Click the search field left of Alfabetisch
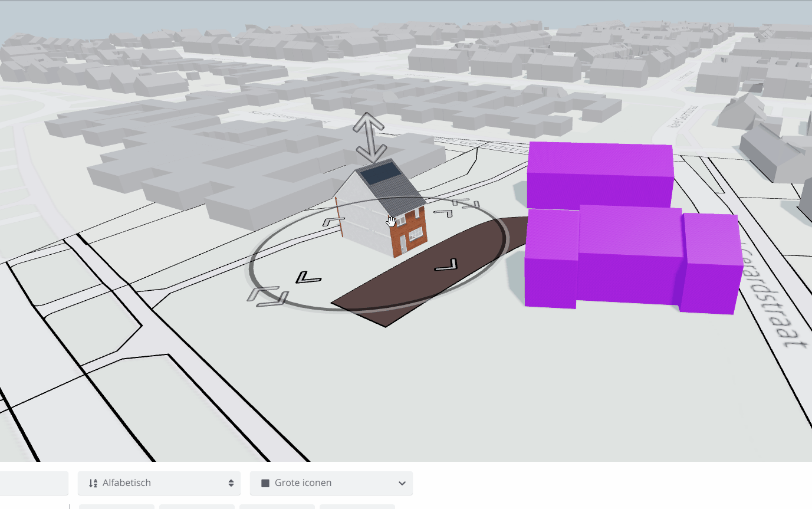Screen dimensions: 812x509 point(34,483)
